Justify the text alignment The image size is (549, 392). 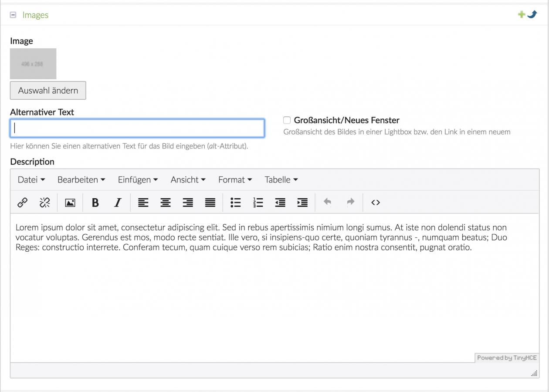coord(210,202)
